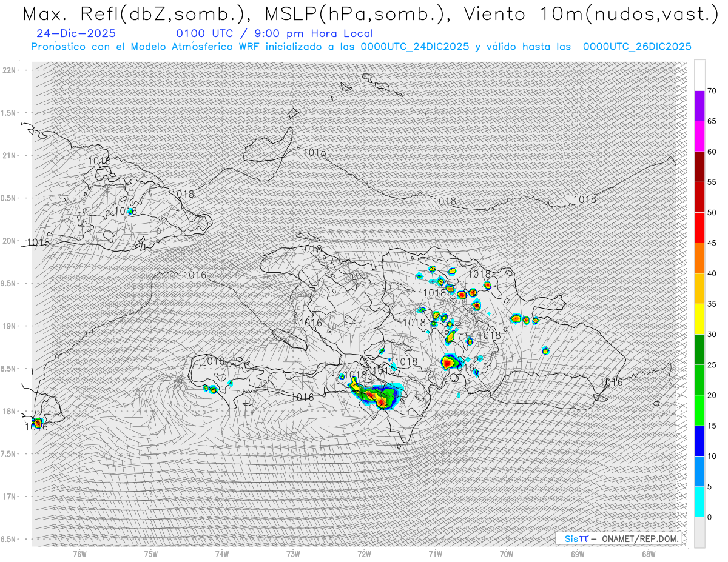The width and height of the screenshot is (728, 562).
Task: Click the '71W' longitude label
Action: (x=435, y=554)
